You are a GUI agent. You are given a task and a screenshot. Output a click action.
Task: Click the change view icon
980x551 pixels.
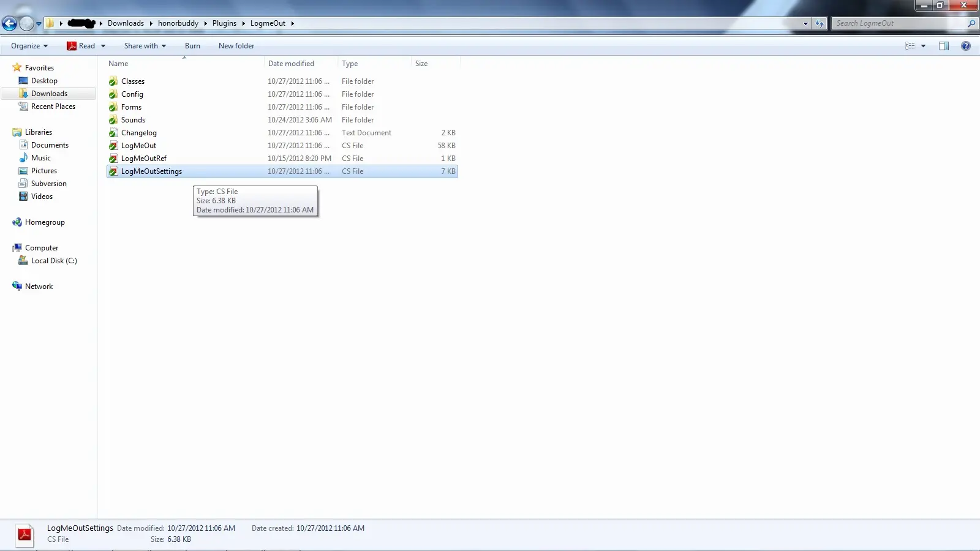(x=910, y=46)
